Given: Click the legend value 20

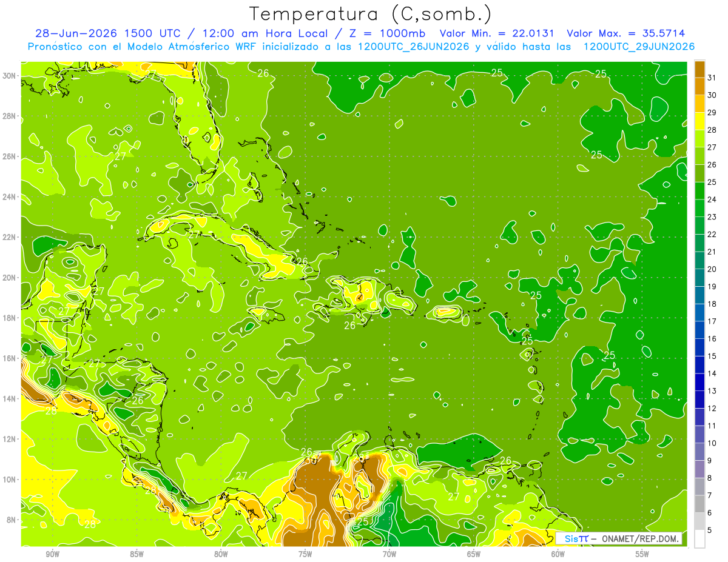Looking at the screenshot, I should [712, 269].
